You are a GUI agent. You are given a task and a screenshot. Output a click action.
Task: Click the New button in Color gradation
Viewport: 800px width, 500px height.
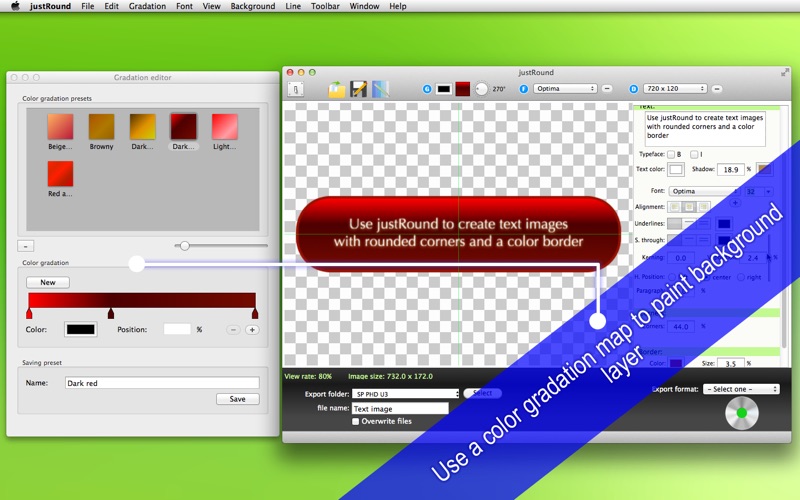click(48, 283)
